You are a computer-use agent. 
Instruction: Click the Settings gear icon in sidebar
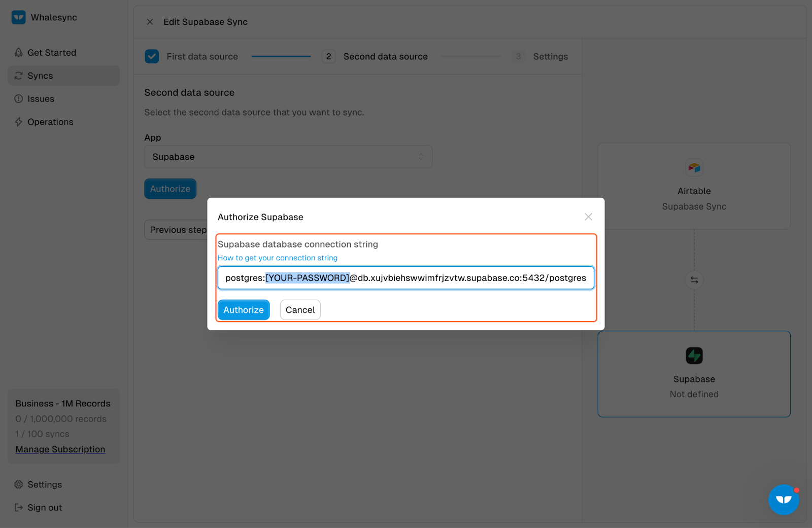click(x=19, y=484)
